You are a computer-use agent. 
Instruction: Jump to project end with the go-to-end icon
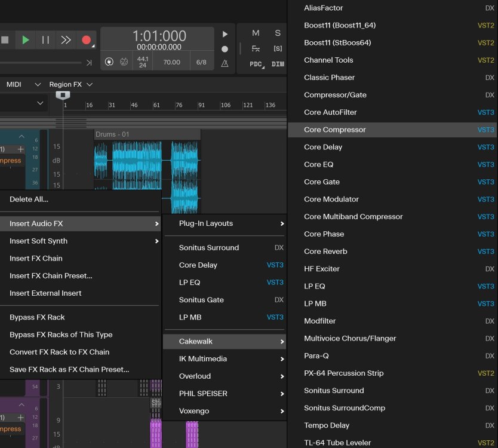click(89, 63)
